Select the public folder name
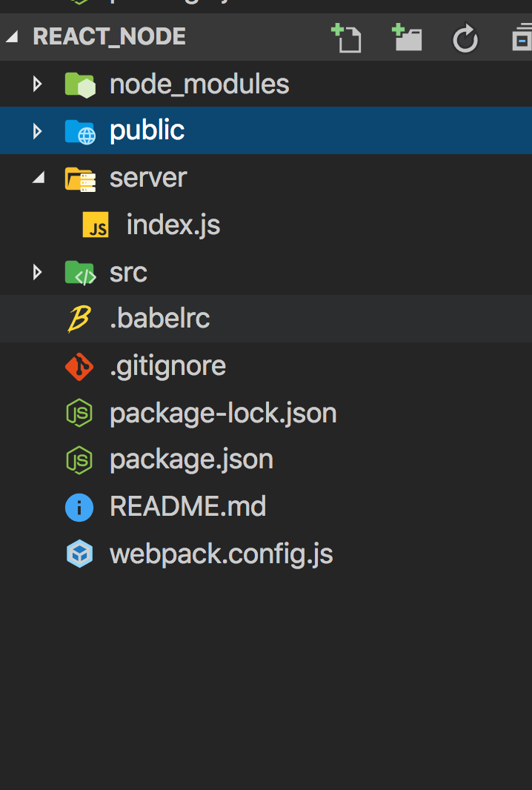Screen dimensions: 532x790 point(147,131)
